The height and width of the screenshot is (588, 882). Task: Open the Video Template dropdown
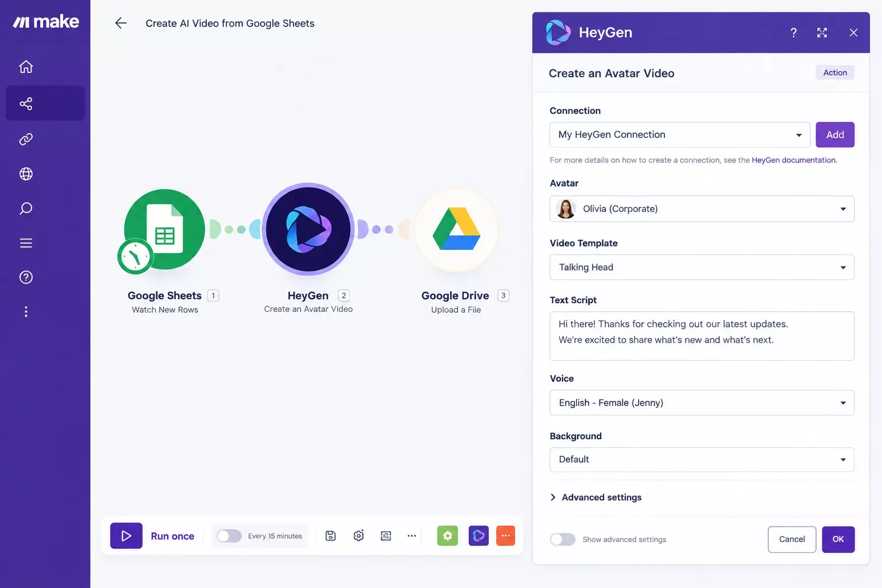coord(702,267)
